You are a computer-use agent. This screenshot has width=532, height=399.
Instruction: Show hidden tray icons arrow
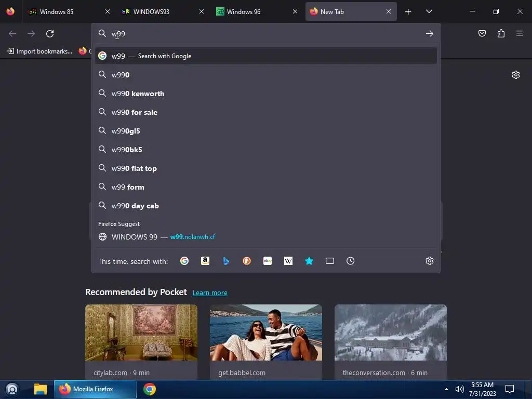[x=446, y=389]
